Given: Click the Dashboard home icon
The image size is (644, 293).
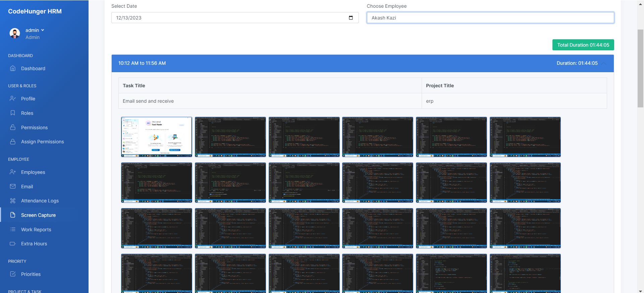Looking at the screenshot, I should pos(13,68).
